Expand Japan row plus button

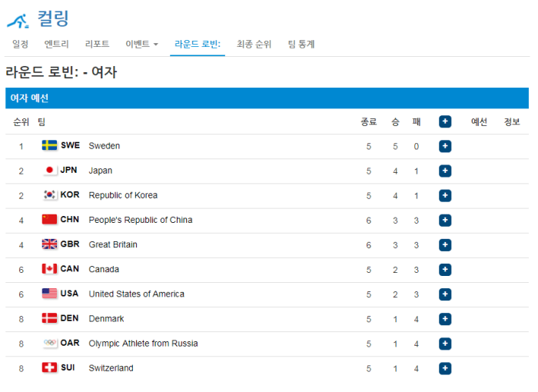pyautogui.click(x=445, y=171)
